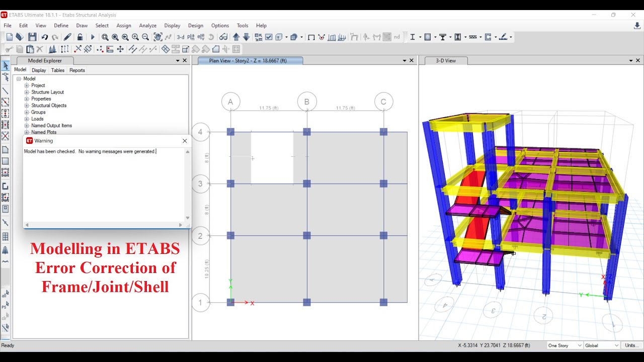Open the Analyze menu
Screen dimensions: 644x362
pos(147,26)
